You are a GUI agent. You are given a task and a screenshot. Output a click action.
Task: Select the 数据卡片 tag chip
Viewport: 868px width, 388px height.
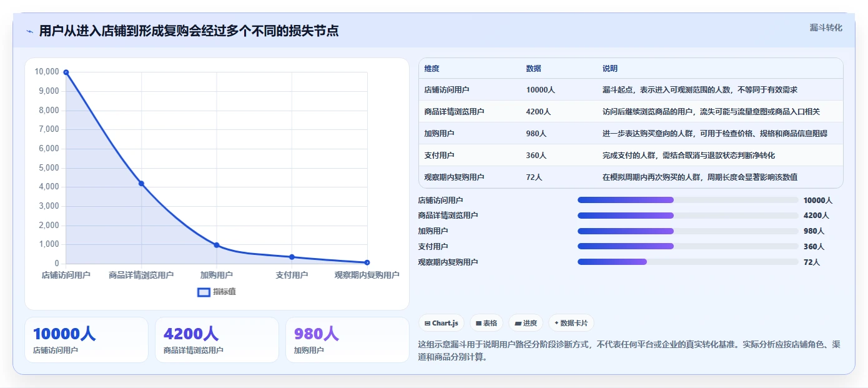(x=571, y=323)
